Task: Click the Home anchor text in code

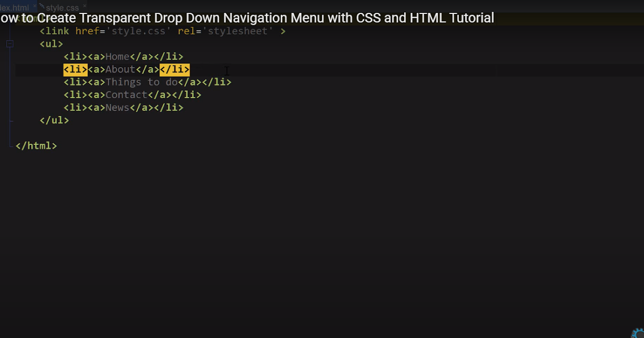Action: (117, 56)
